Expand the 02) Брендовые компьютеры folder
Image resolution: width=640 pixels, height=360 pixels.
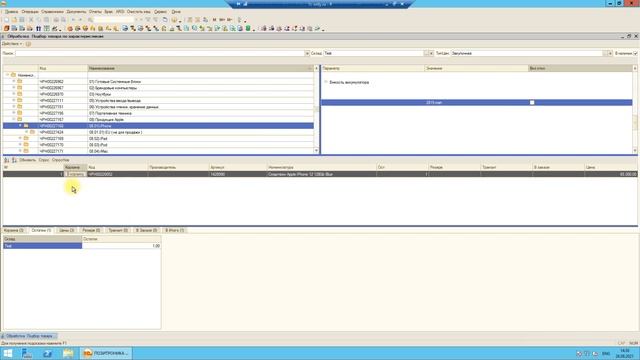point(13,88)
